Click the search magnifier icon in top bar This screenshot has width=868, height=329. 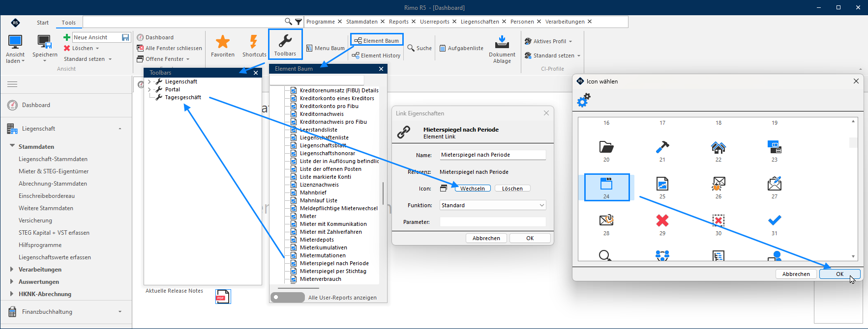click(x=288, y=22)
